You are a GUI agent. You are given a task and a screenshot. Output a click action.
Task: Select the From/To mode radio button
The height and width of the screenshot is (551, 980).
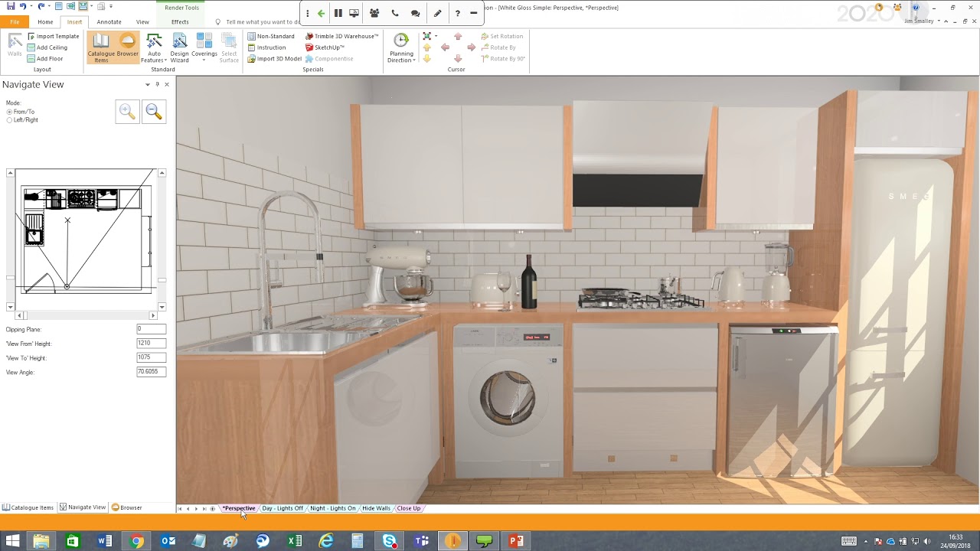click(x=9, y=112)
